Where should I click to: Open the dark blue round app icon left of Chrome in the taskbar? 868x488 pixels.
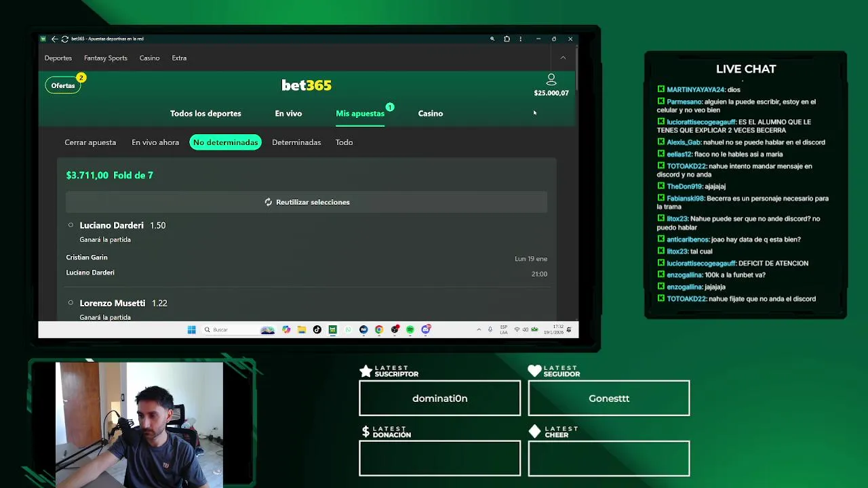coord(363,329)
